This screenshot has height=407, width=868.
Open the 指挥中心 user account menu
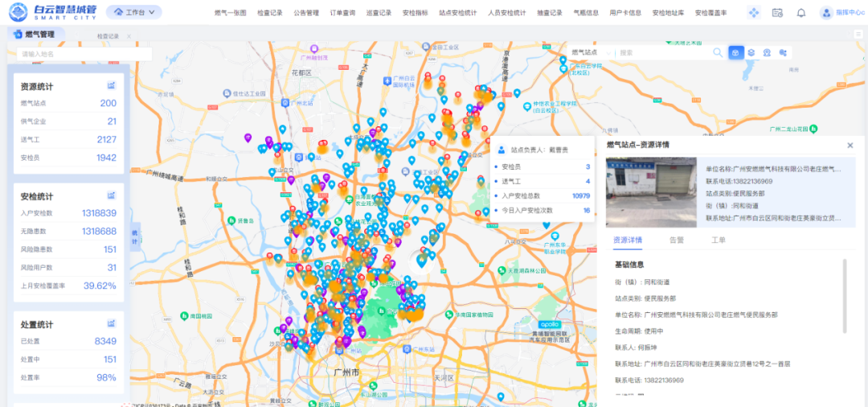tap(841, 13)
